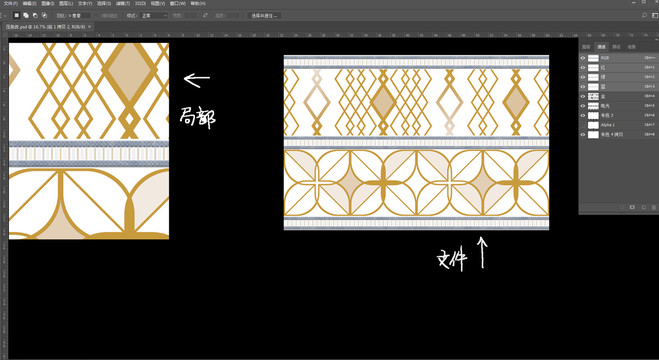Create a new channel icon

coord(643,207)
